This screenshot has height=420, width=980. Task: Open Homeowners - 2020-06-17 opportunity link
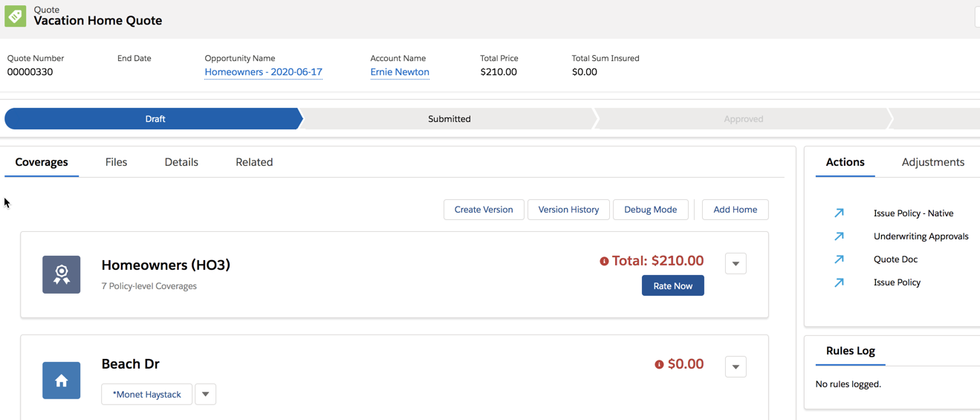[x=264, y=72]
